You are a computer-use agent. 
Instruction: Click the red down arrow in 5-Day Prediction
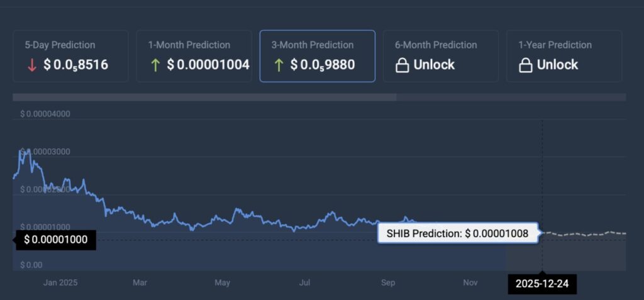point(30,65)
